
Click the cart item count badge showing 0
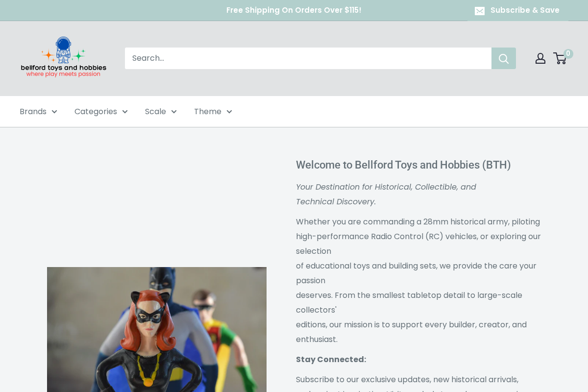click(567, 53)
